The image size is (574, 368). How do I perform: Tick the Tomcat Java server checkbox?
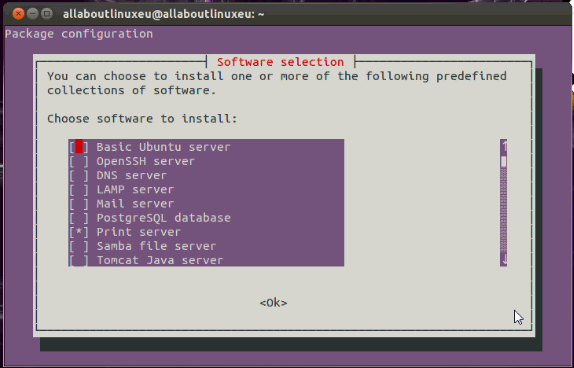(79, 260)
